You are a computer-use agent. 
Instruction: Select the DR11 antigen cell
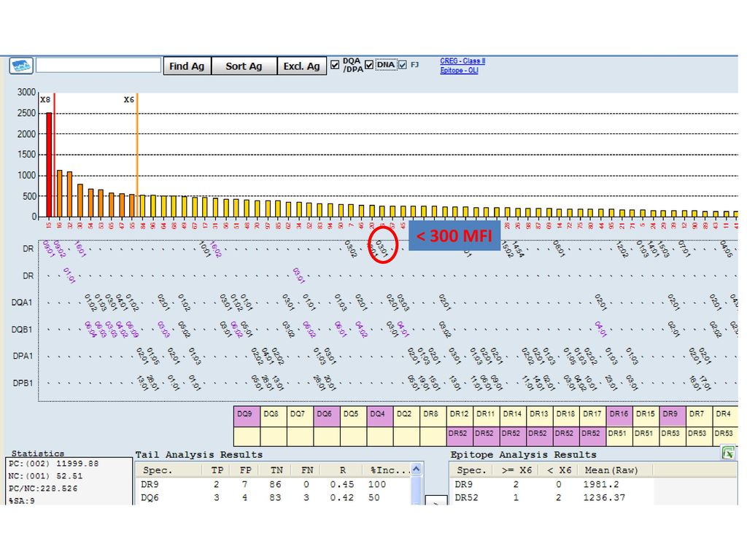click(x=487, y=416)
